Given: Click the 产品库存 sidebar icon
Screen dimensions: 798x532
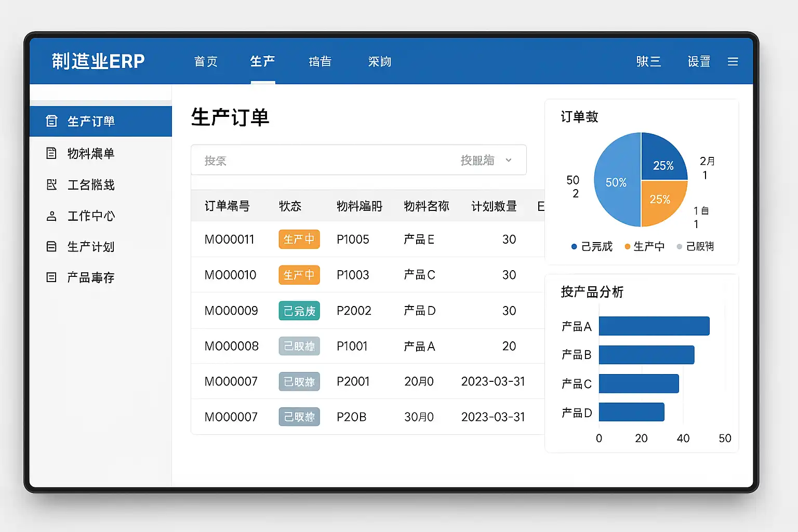Looking at the screenshot, I should coord(51,277).
